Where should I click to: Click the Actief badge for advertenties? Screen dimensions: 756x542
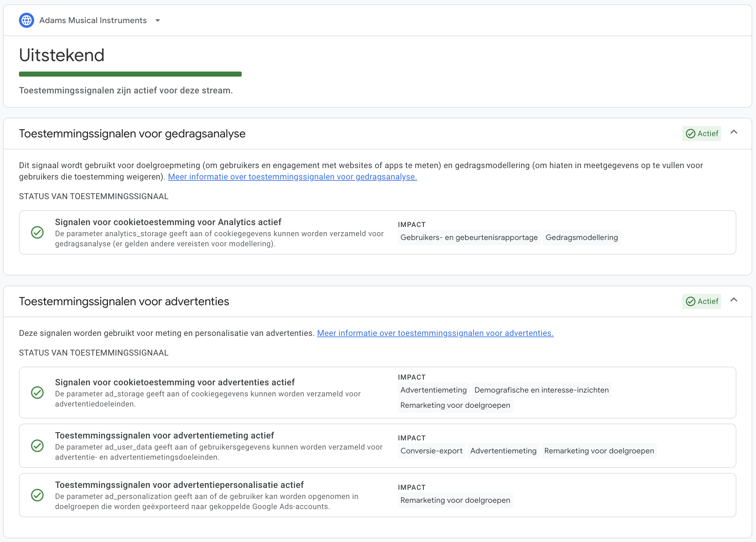(701, 301)
